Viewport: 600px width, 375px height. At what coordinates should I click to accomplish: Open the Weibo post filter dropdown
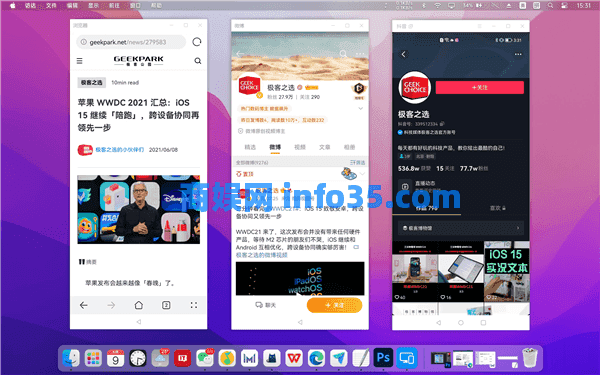point(357,163)
